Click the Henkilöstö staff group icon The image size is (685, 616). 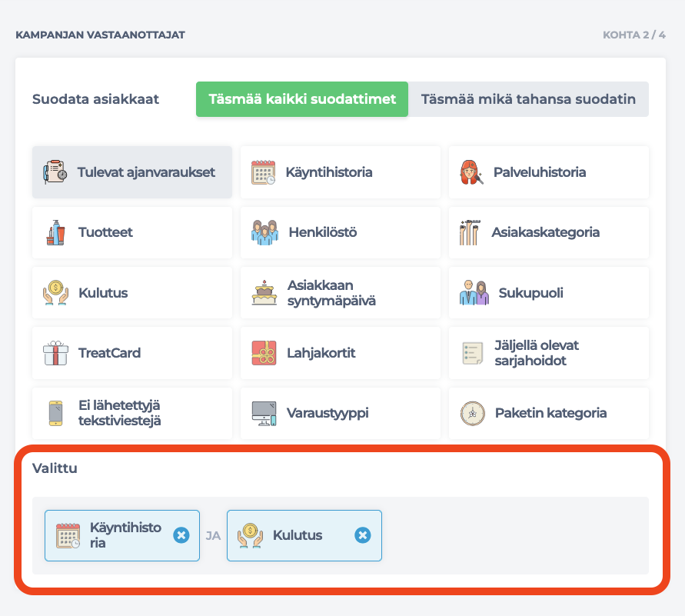(x=264, y=232)
